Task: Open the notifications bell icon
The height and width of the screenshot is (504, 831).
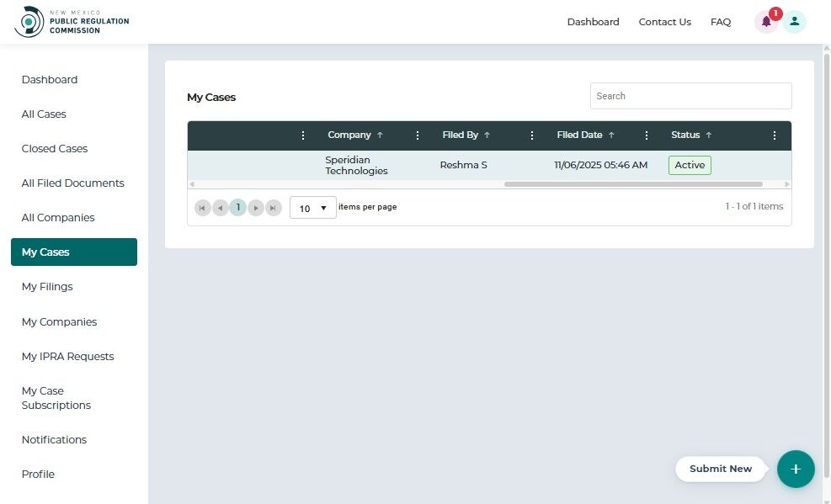Action: [766, 22]
